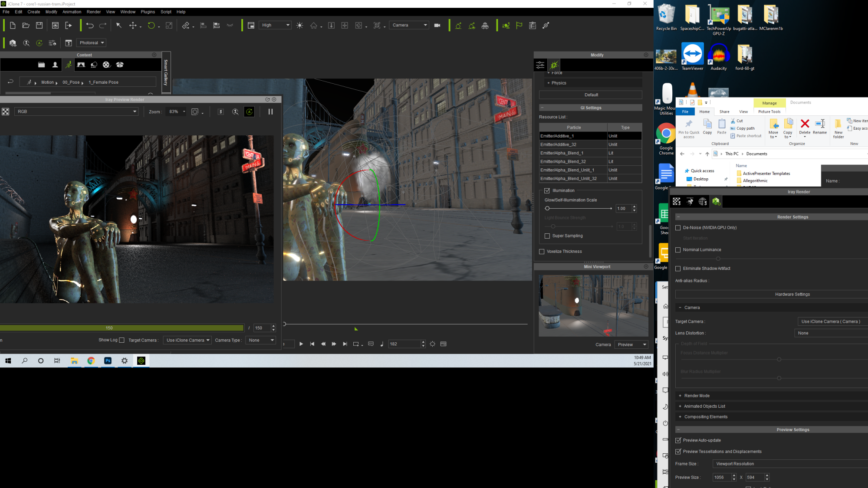Click the Photoshop icon in the taskbar
Image resolution: width=868 pixels, height=488 pixels.
108,361
